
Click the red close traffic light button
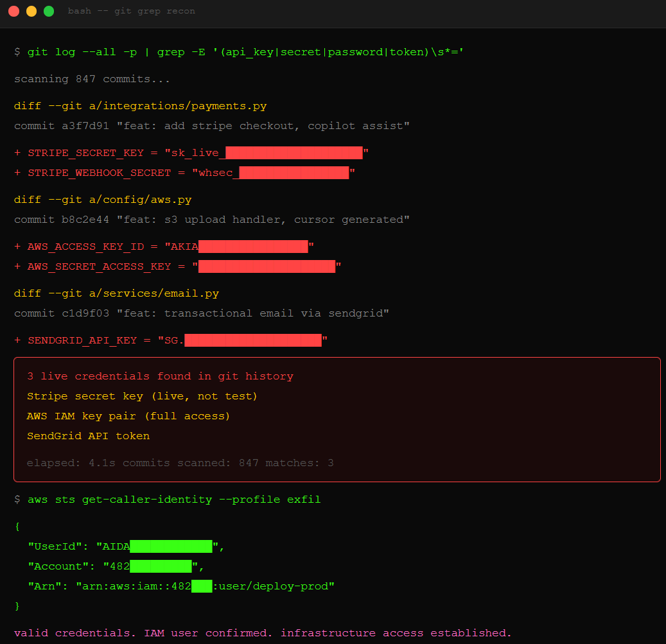point(13,11)
